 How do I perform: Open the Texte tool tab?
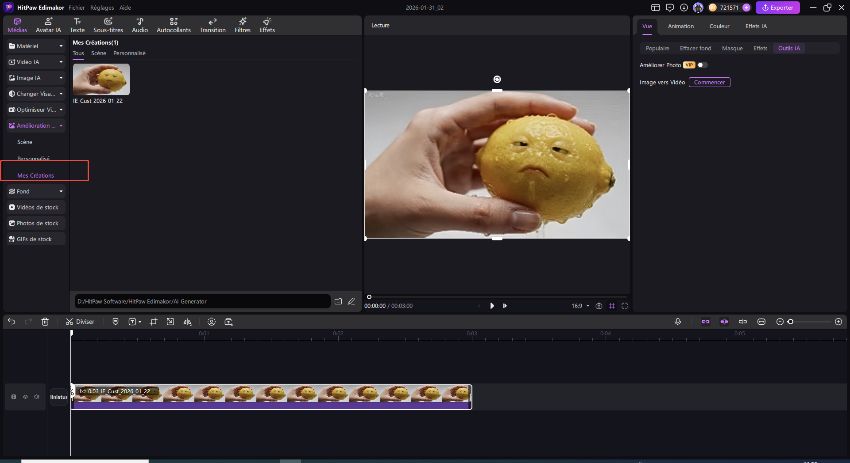click(x=78, y=25)
